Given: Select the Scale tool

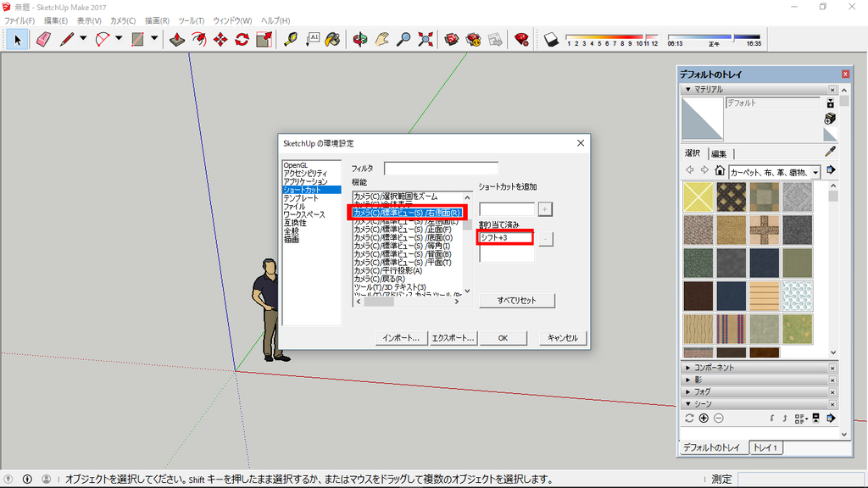Looking at the screenshot, I should [x=264, y=40].
